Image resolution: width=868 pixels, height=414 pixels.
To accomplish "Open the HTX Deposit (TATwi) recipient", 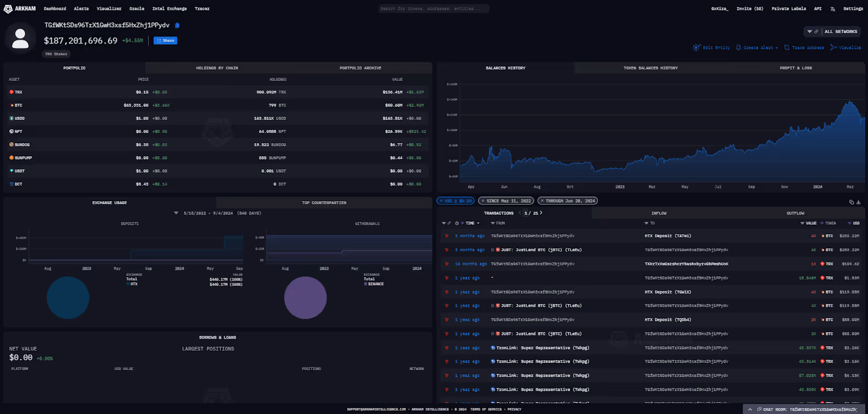I will (668, 236).
